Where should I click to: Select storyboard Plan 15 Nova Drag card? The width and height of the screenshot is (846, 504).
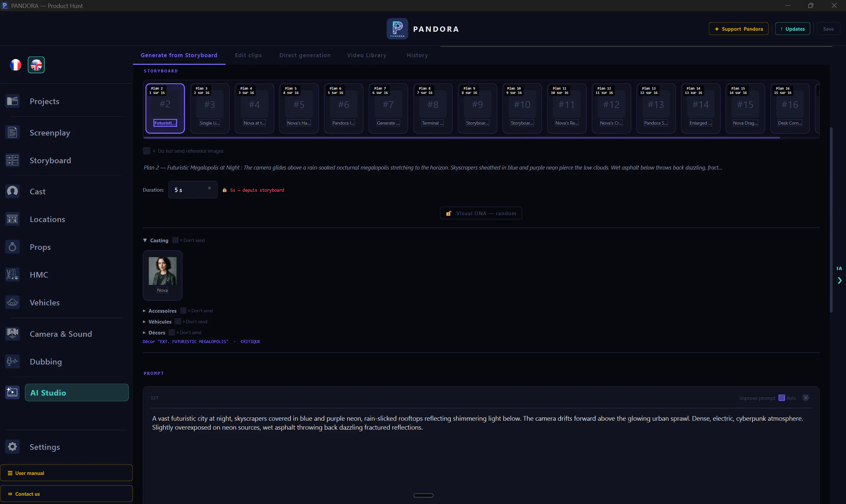pos(745,108)
